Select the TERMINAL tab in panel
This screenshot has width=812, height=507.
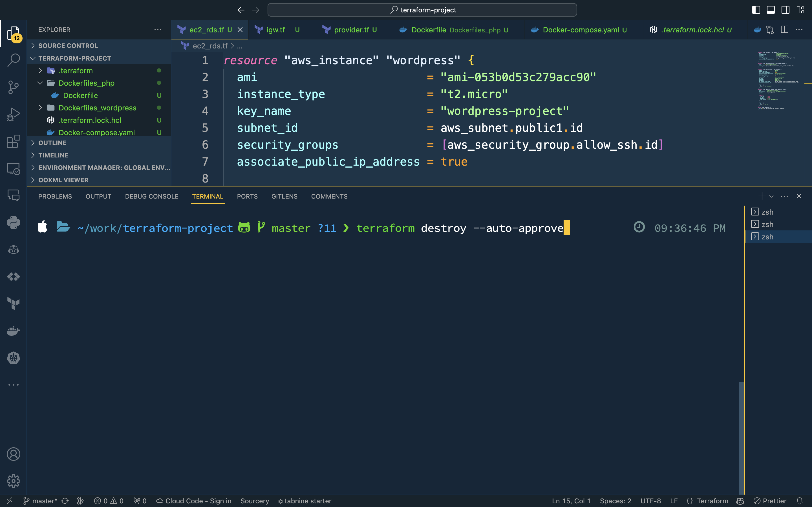click(208, 196)
